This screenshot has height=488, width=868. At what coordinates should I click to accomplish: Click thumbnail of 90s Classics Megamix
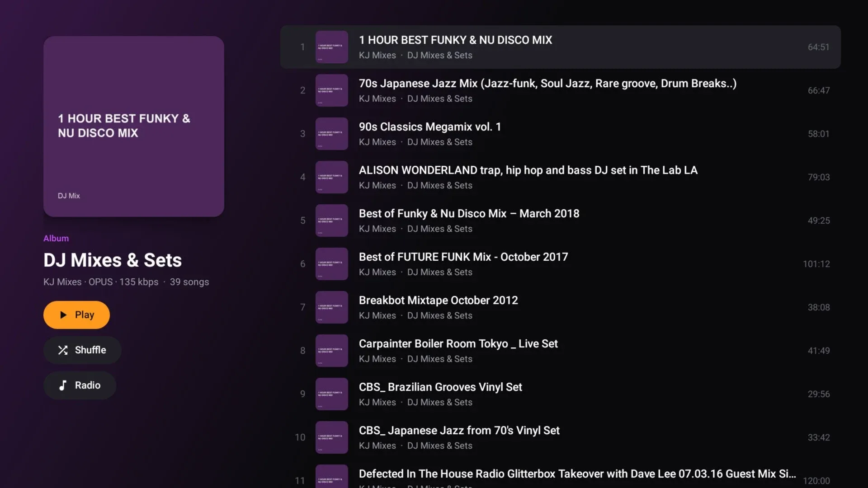pos(332,134)
